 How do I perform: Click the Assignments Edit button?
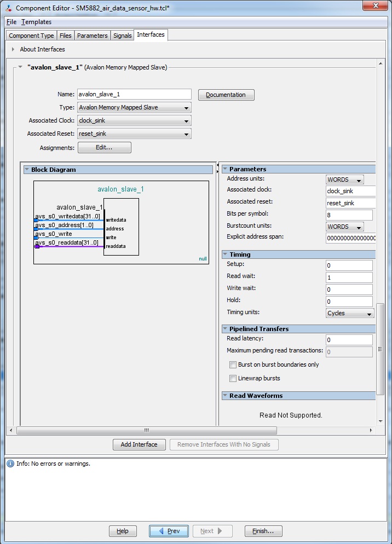click(104, 147)
